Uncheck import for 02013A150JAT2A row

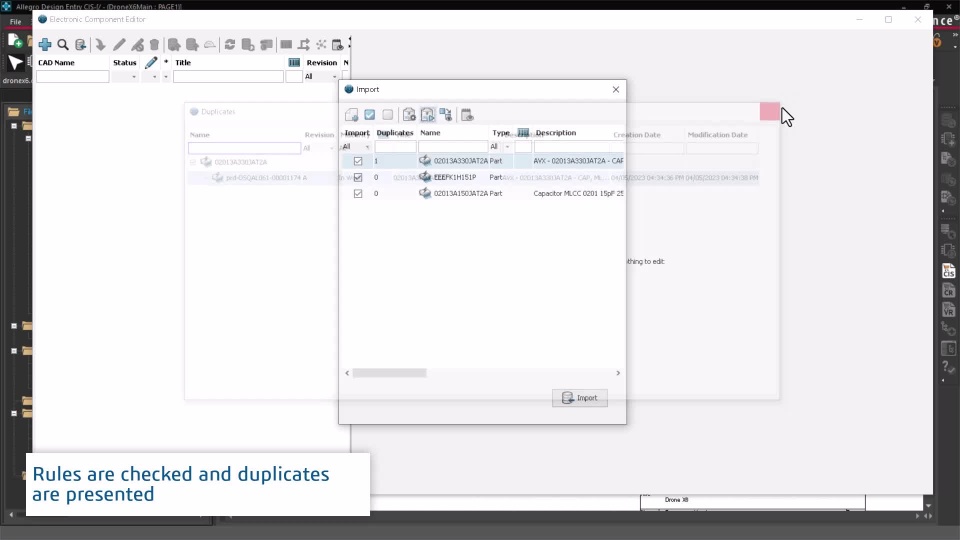358,193
